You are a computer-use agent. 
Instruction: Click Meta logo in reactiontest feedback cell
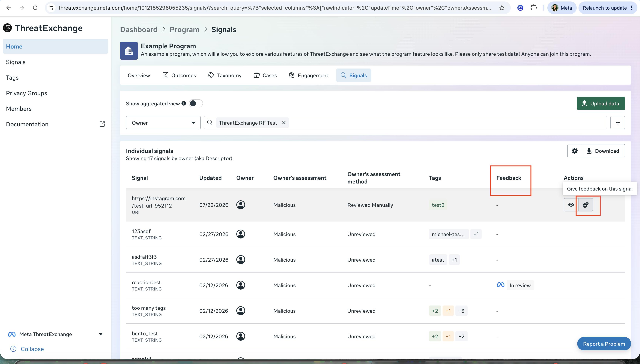click(x=501, y=285)
